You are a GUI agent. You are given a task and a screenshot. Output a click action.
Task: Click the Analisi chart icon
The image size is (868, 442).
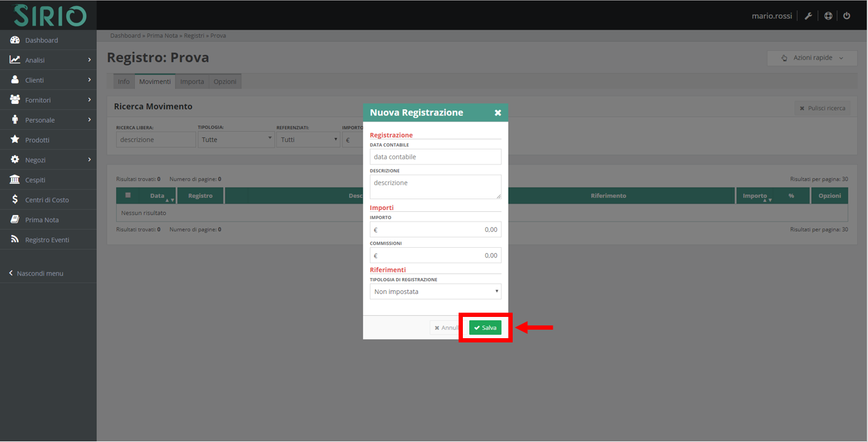(15, 60)
